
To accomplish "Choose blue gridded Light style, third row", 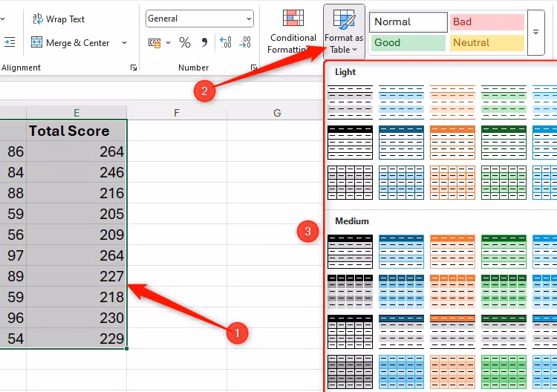I will [401, 183].
